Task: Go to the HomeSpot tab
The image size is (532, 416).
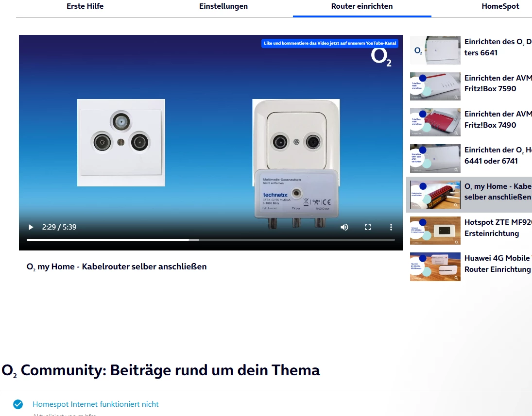Action: point(500,6)
